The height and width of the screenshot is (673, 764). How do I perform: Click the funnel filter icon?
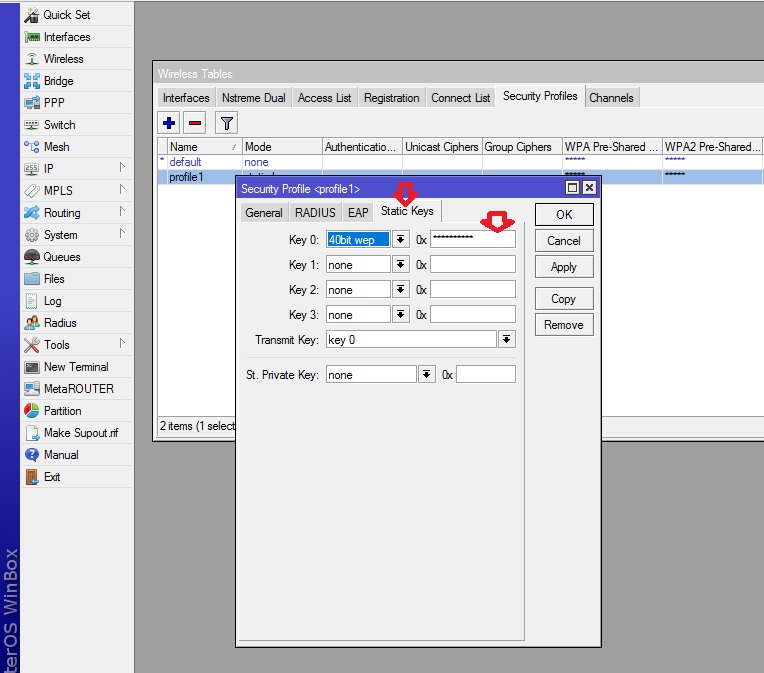[227, 123]
